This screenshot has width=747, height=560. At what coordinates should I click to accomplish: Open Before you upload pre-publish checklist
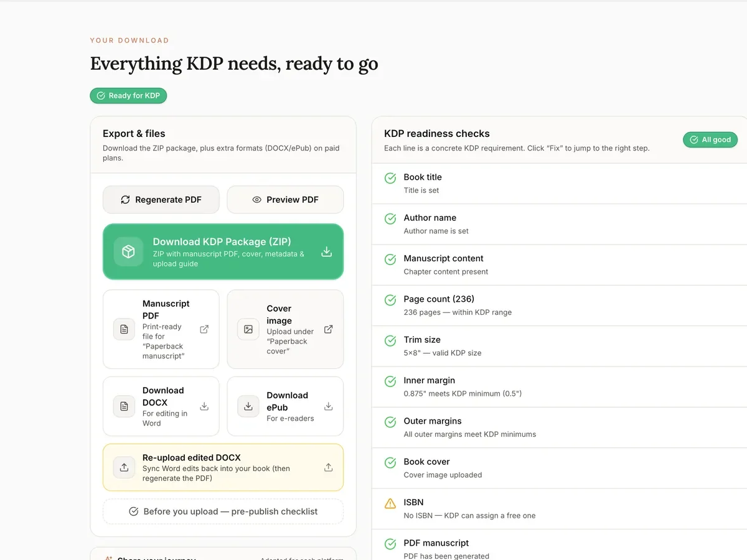[223, 511]
